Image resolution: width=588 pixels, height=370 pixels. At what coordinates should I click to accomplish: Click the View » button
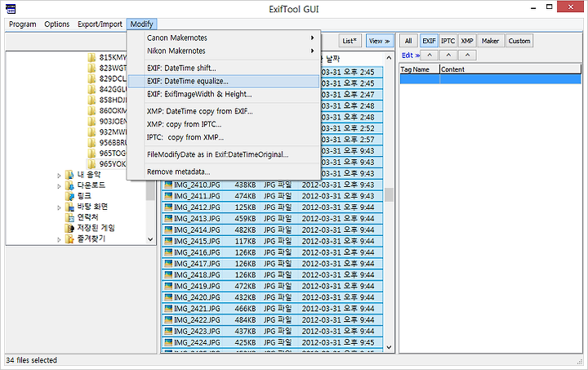coord(380,41)
